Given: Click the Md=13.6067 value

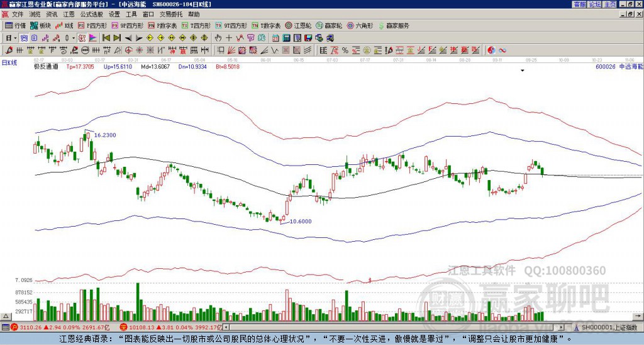Looking at the screenshot, I should pos(155,66).
